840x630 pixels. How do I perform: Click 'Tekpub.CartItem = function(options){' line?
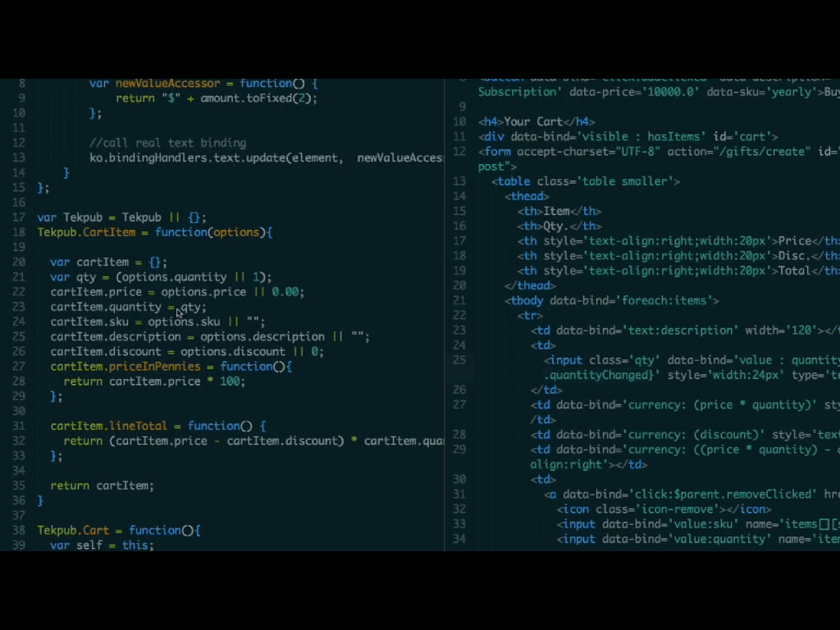pyautogui.click(x=155, y=232)
